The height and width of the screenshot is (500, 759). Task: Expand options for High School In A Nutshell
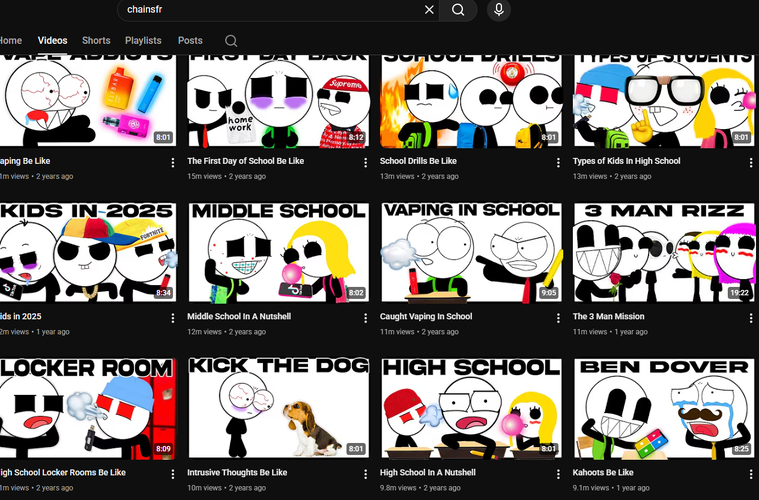[559, 473]
